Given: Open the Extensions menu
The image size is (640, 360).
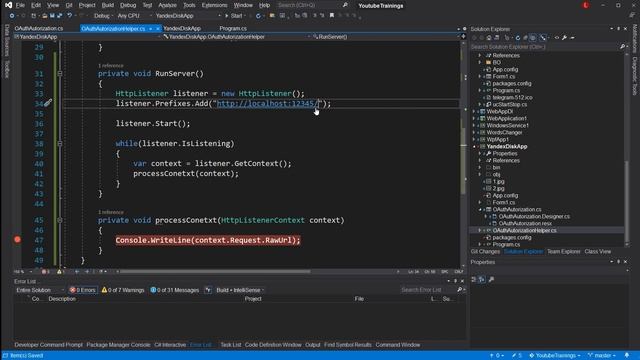Looking at the screenshot, I should click(214, 5).
